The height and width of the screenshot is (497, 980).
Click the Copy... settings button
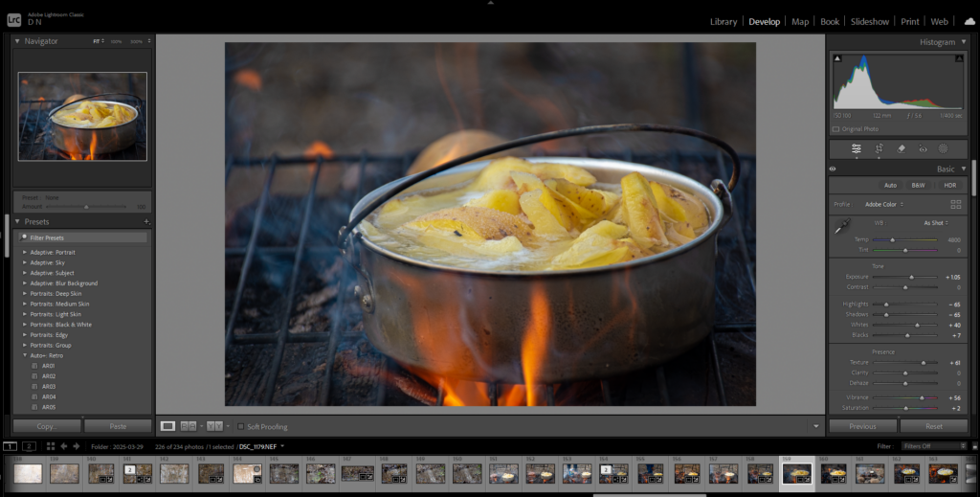(x=47, y=426)
